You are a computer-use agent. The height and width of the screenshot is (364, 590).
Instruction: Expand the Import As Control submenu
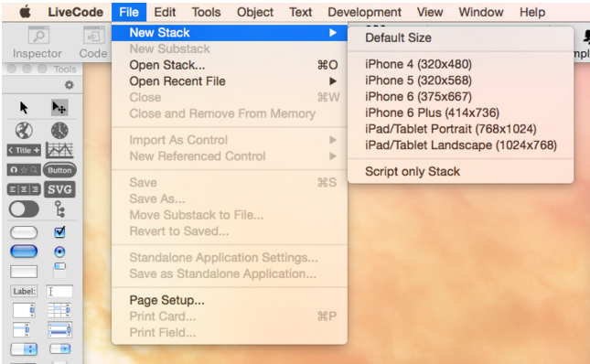point(230,140)
